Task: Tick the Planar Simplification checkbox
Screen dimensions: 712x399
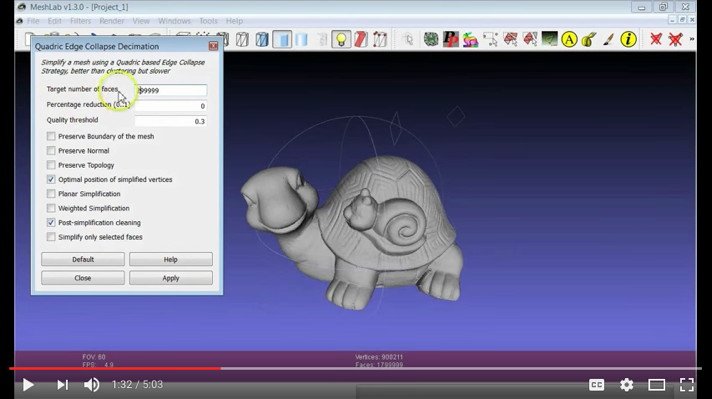Action: [x=51, y=194]
